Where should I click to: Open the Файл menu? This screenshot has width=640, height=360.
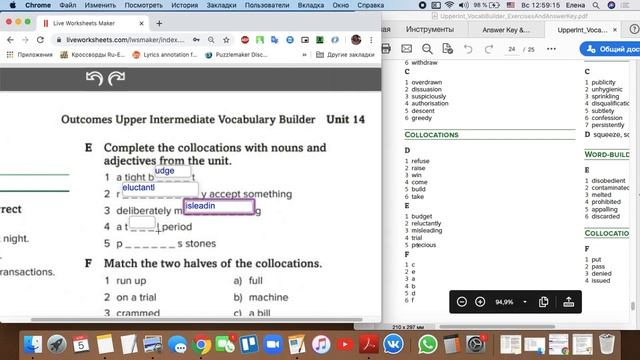(67, 5)
